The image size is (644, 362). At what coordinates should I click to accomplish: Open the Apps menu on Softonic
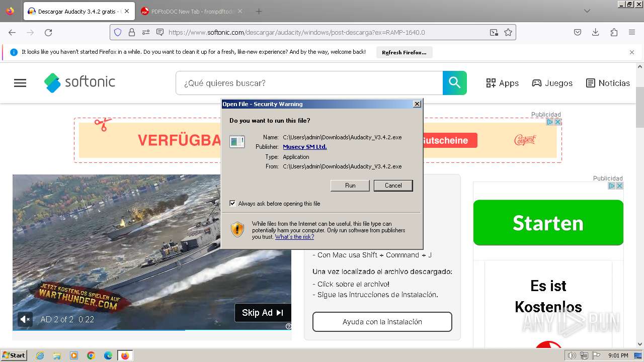click(502, 83)
